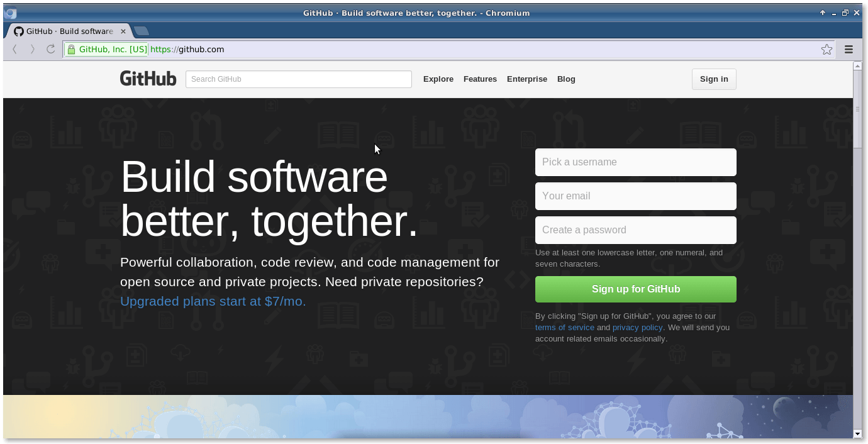Open the terms of service link
Screen dimensions: 868x444
pos(564,327)
